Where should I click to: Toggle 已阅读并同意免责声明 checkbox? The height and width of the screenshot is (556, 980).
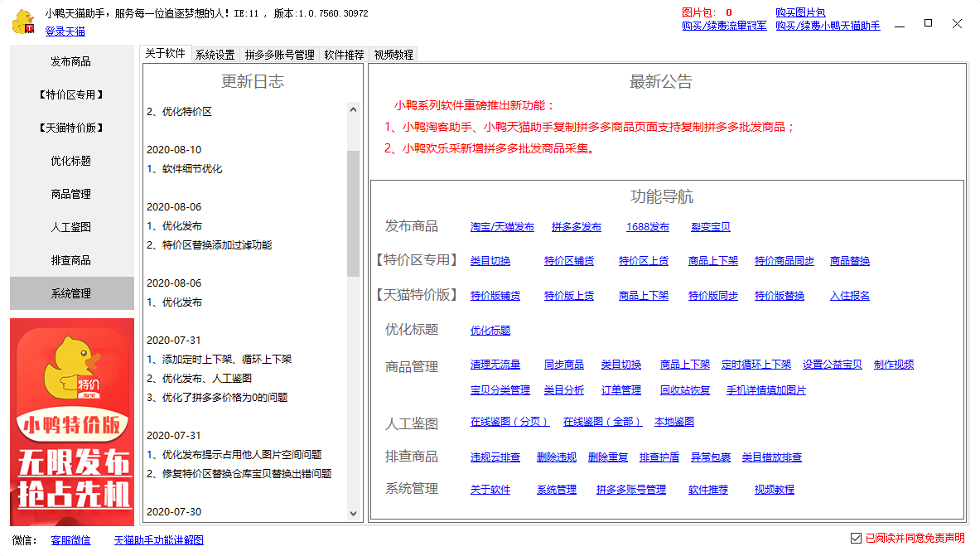click(857, 538)
